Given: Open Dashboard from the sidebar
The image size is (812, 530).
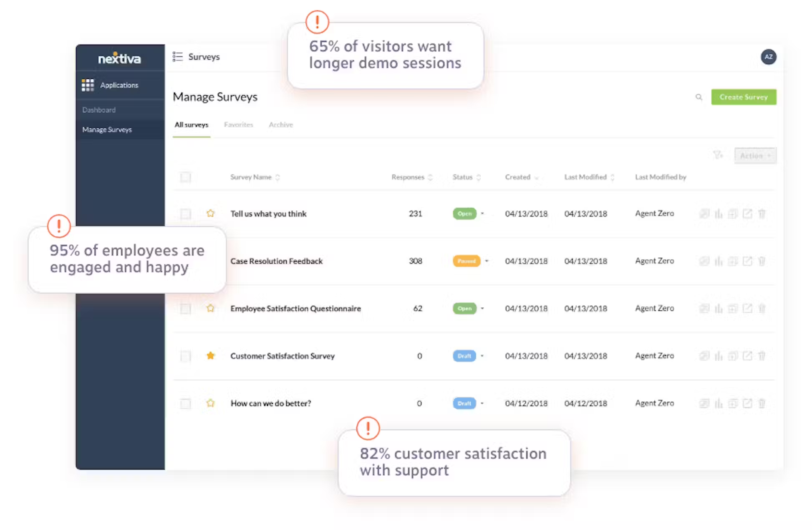Looking at the screenshot, I should click(99, 109).
